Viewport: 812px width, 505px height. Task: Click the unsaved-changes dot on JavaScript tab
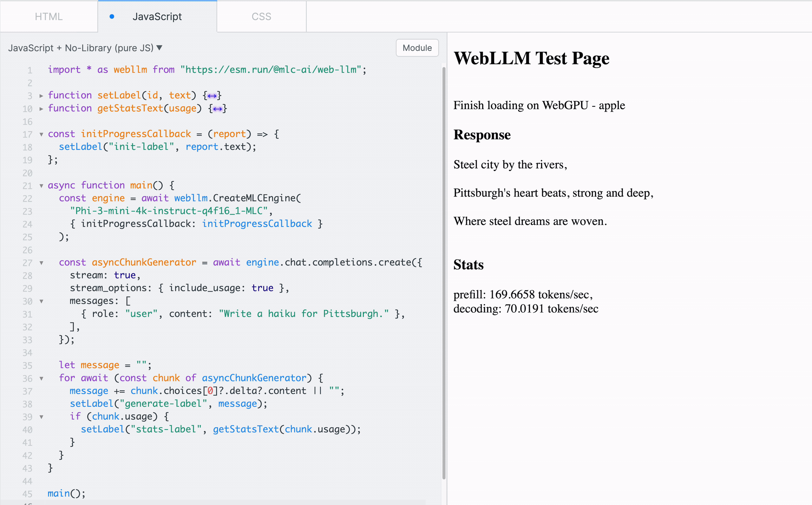pos(112,16)
